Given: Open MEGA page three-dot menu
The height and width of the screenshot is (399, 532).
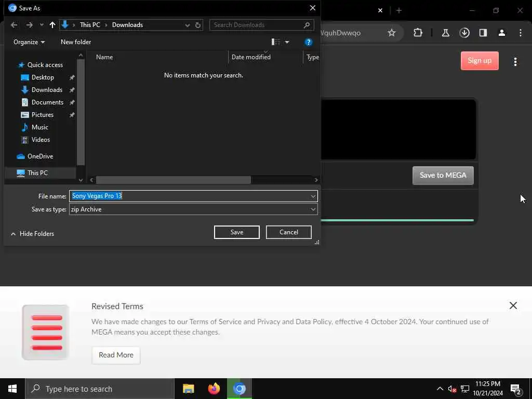Looking at the screenshot, I should [x=515, y=62].
